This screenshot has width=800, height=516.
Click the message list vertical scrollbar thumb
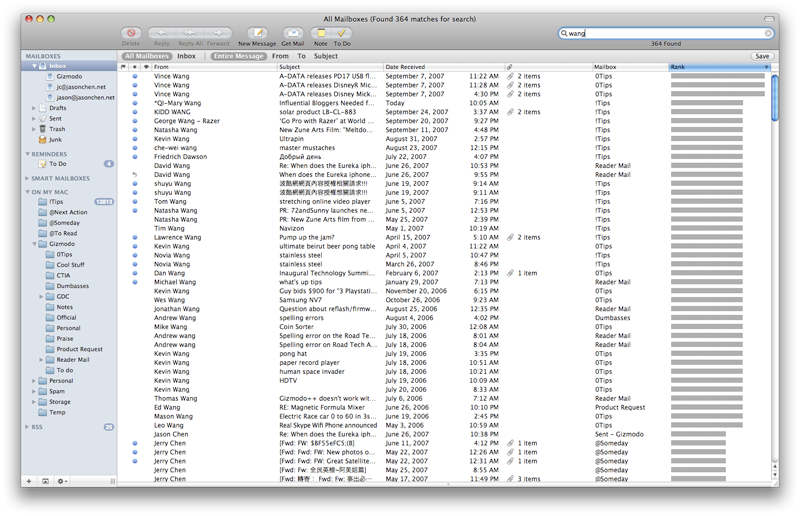coord(775,98)
